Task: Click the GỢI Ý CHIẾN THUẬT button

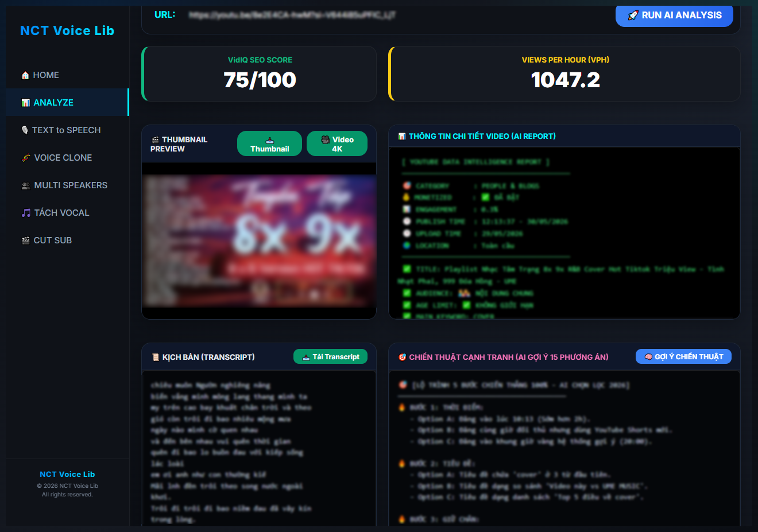Action: point(683,356)
